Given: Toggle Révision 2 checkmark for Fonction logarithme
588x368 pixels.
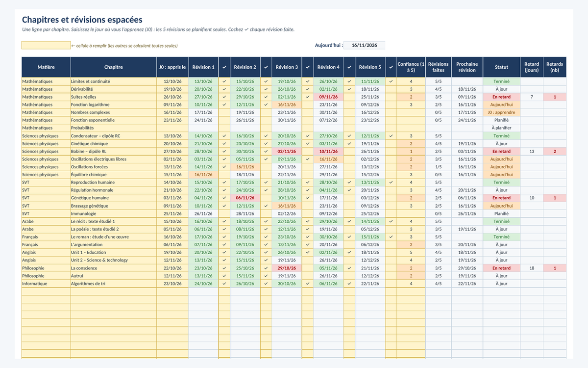Looking at the screenshot, I should [x=266, y=105].
